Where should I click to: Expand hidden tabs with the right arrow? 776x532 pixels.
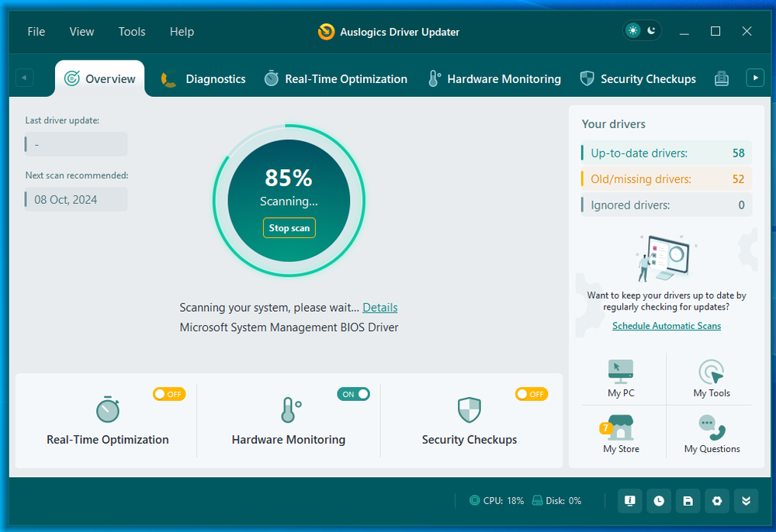(754, 78)
